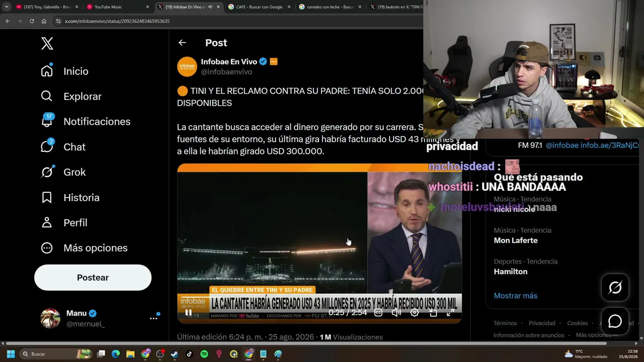This screenshot has width=644, height=362.
Task: Mute the video volume
Action: (x=396, y=313)
